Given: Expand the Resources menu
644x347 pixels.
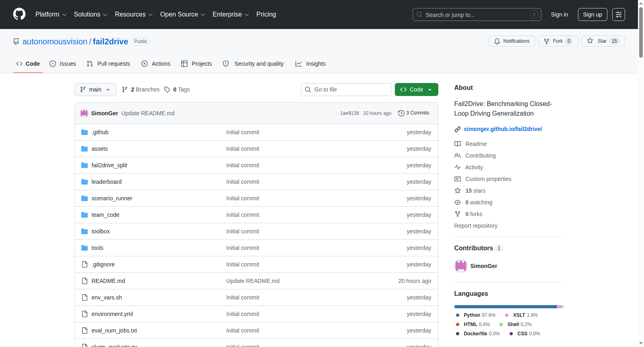Looking at the screenshot, I should [x=134, y=15].
